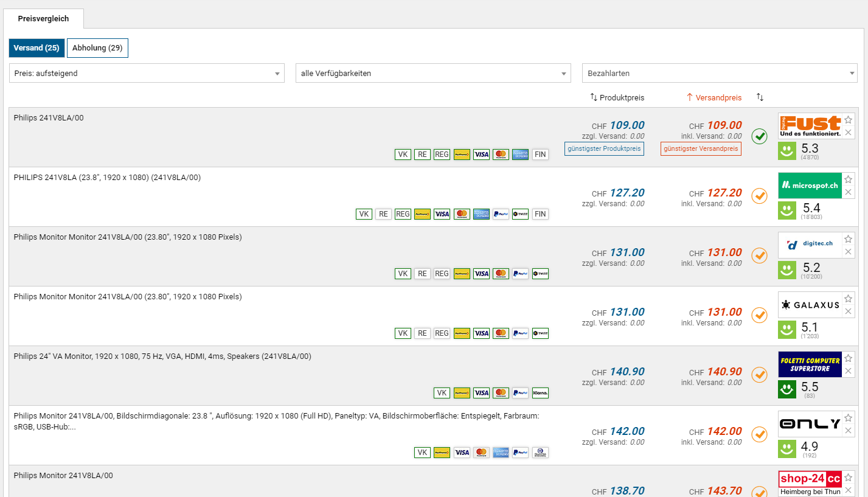This screenshot has height=497, width=868.
Task: Click the green smiley rating for Galaxus
Action: point(787,330)
